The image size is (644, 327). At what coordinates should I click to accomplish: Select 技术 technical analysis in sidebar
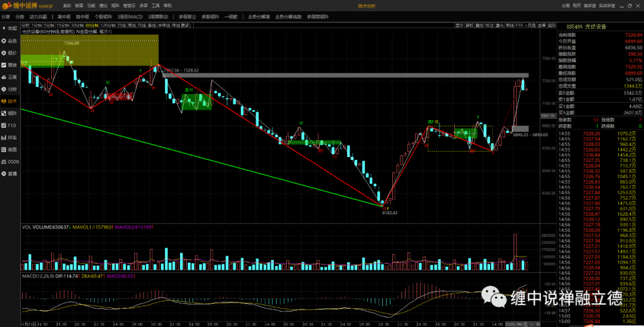(x=9, y=101)
